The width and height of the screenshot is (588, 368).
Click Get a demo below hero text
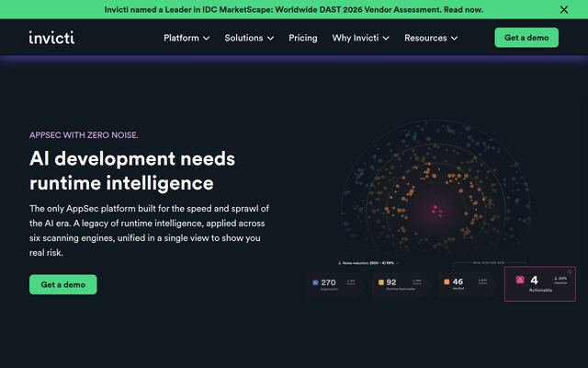click(x=63, y=284)
